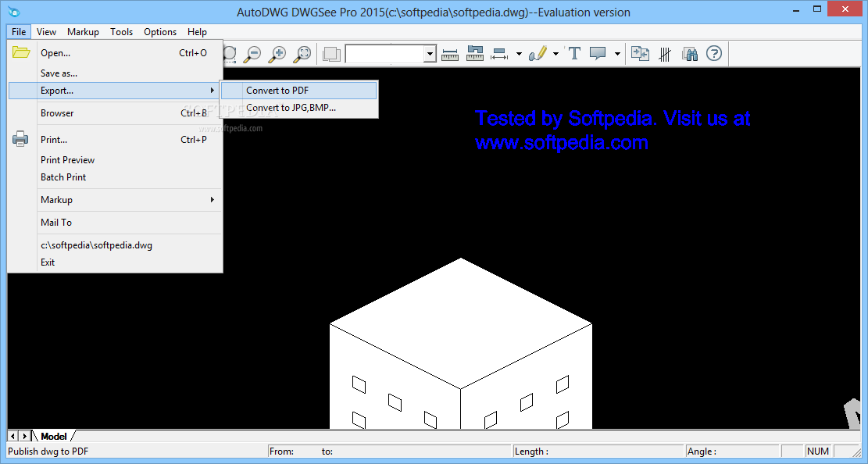Click 'Publish dwg to PDF' status text

(x=48, y=452)
